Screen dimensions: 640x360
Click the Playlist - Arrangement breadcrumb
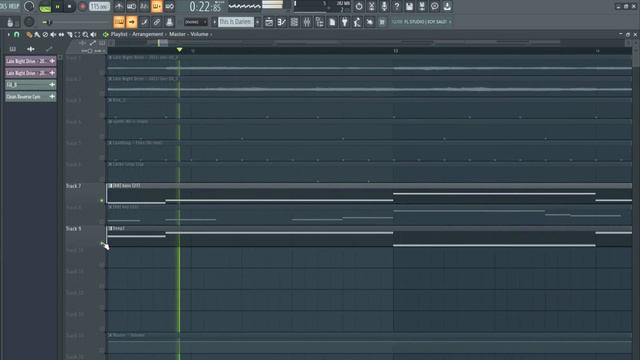137,35
